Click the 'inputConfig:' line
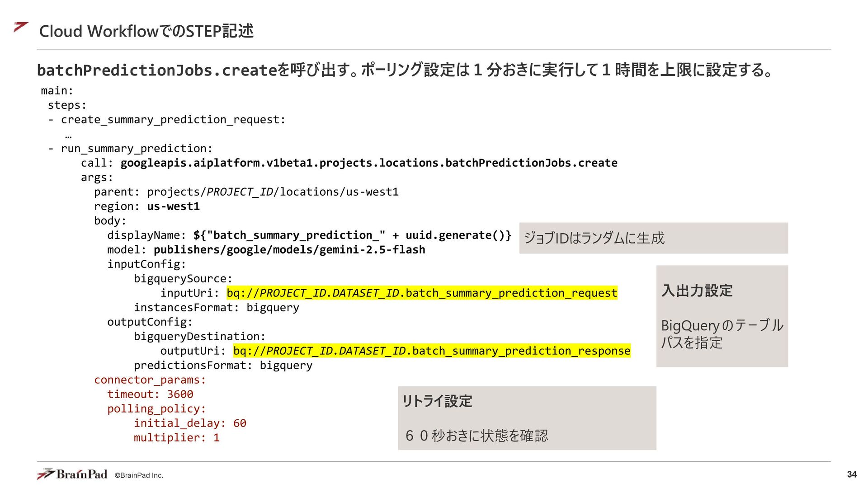Viewport: 868px width, 488px height. coord(146,264)
